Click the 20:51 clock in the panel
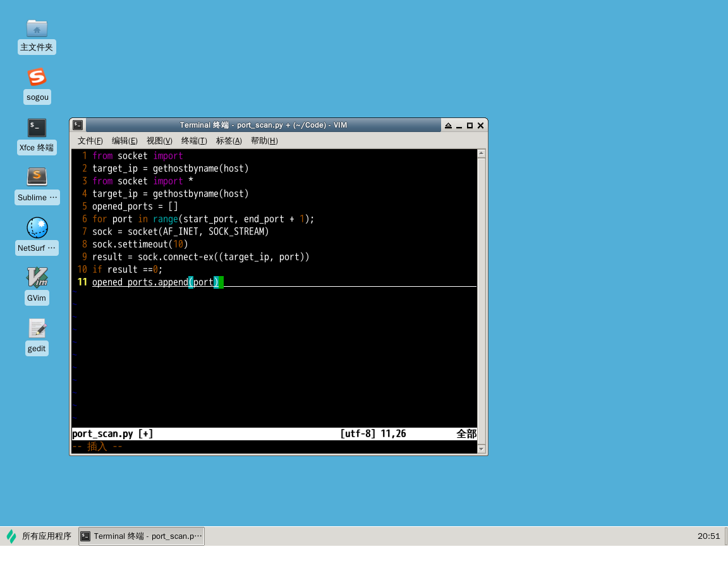The height and width of the screenshot is (566, 728). 708,536
